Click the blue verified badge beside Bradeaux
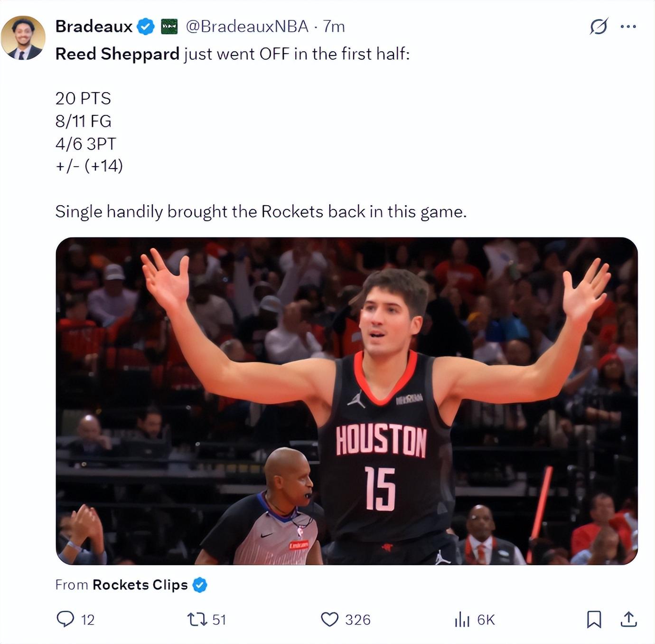The height and width of the screenshot is (644, 655). pyautogui.click(x=146, y=26)
